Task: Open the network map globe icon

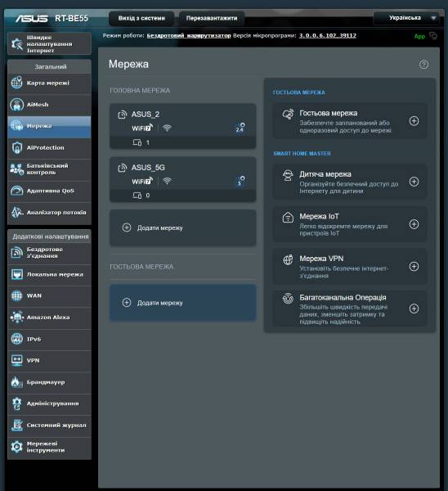Action: point(16,83)
